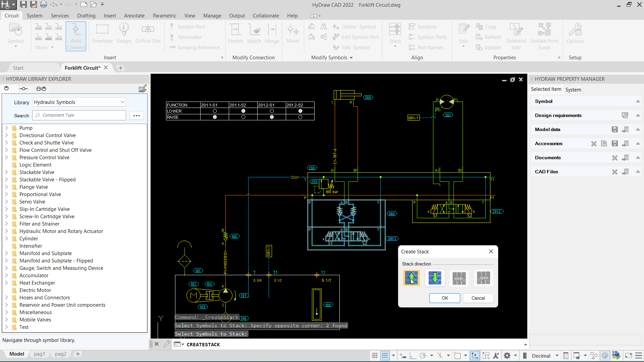Activate the Auto Connect tool
Screen dimensions: 644x362
(76, 36)
